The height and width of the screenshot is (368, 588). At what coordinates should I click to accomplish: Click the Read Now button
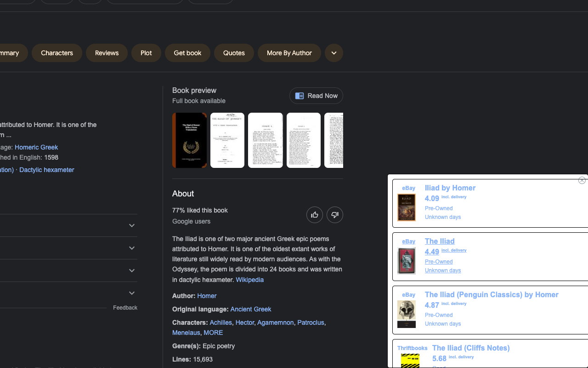[316, 96]
